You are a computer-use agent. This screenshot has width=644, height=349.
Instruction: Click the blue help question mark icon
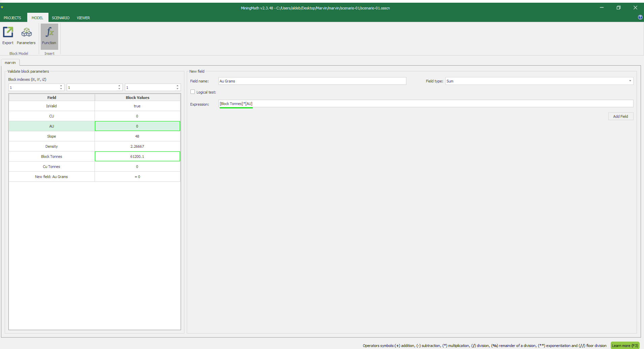point(640,18)
